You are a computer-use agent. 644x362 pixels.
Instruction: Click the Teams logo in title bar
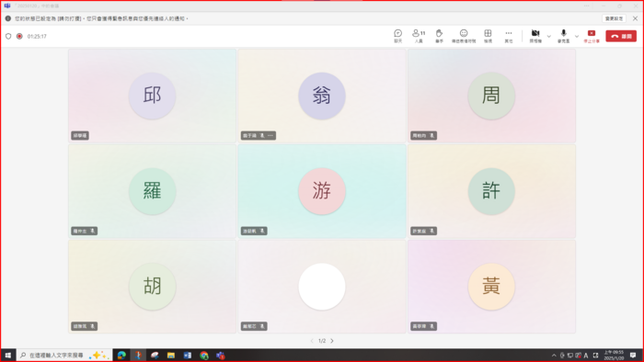(x=7, y=6)
